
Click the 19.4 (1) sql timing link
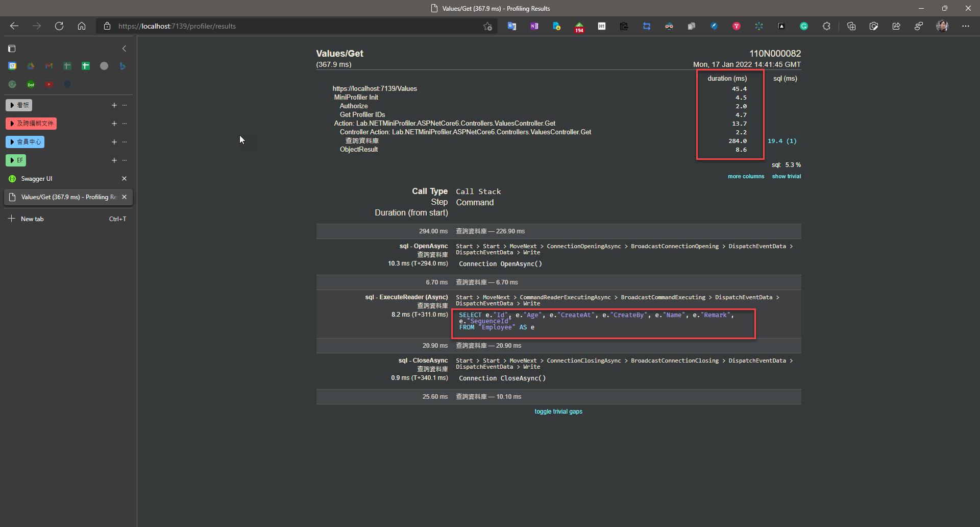coord(782,141)
